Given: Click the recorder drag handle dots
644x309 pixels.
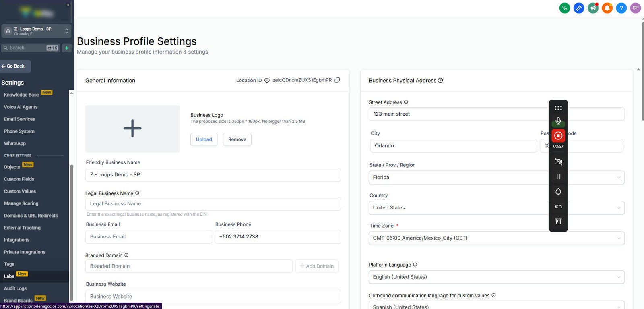Looking at the screenshot, I should point(558,108).
